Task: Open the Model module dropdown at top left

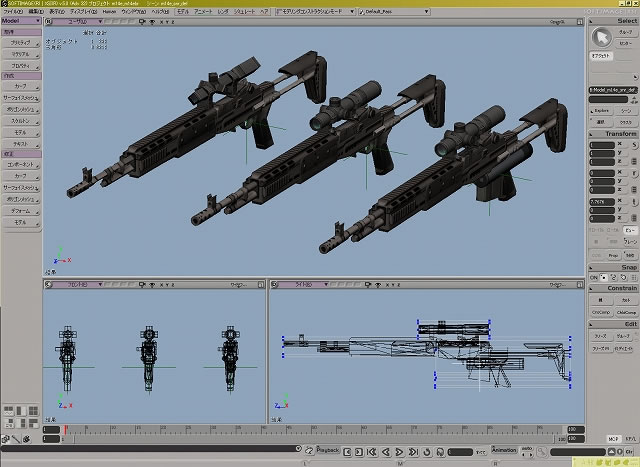Action: pos(21,20)
